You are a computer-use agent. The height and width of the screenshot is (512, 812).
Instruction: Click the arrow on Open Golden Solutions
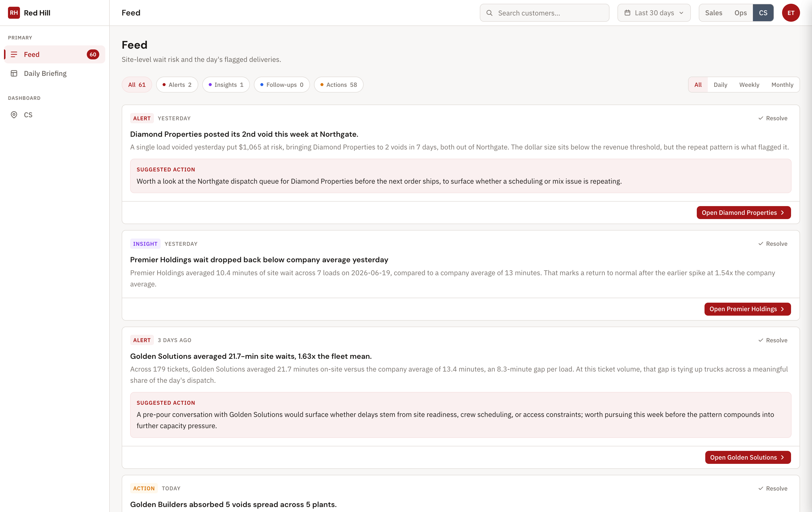tap(782, 457)
